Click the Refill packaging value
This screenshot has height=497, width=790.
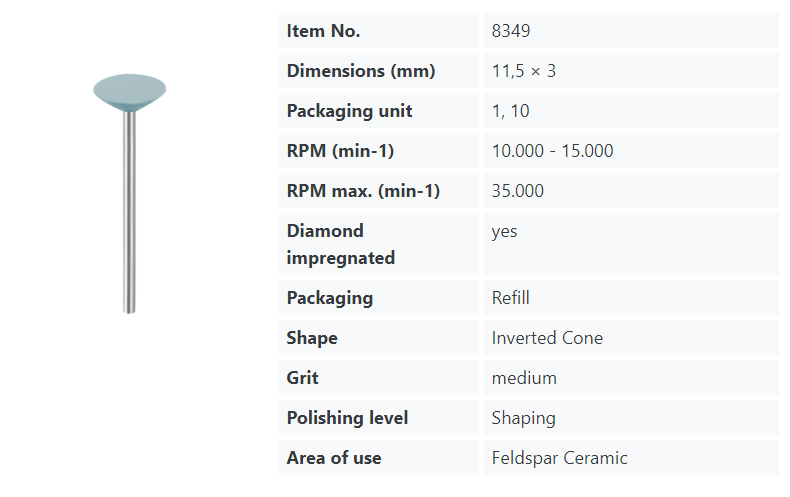click(510, 298)
